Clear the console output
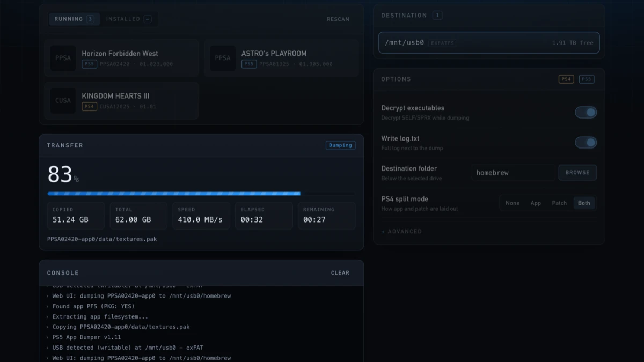 [340, 273]
